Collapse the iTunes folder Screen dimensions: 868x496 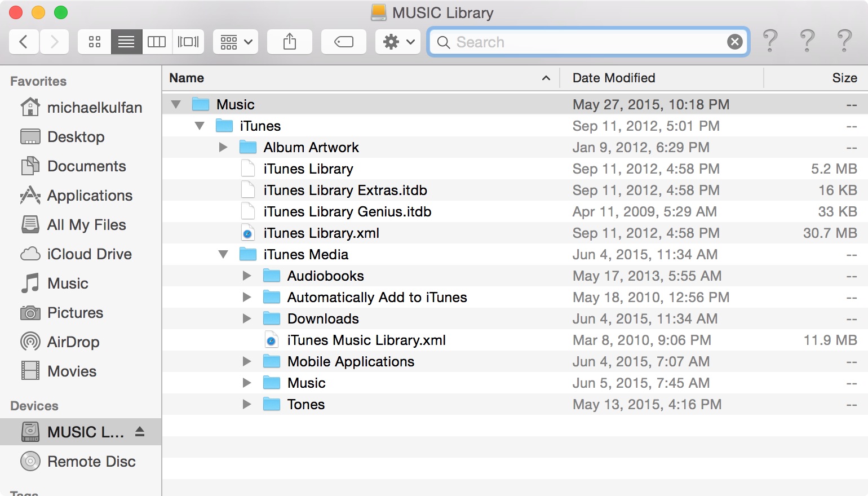200,126
